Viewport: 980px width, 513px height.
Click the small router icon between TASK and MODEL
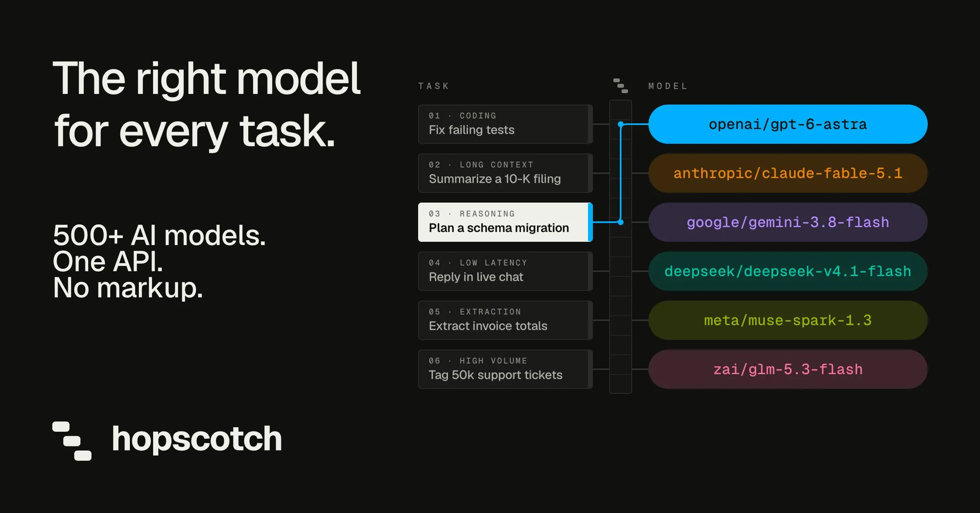click(621, 86)
